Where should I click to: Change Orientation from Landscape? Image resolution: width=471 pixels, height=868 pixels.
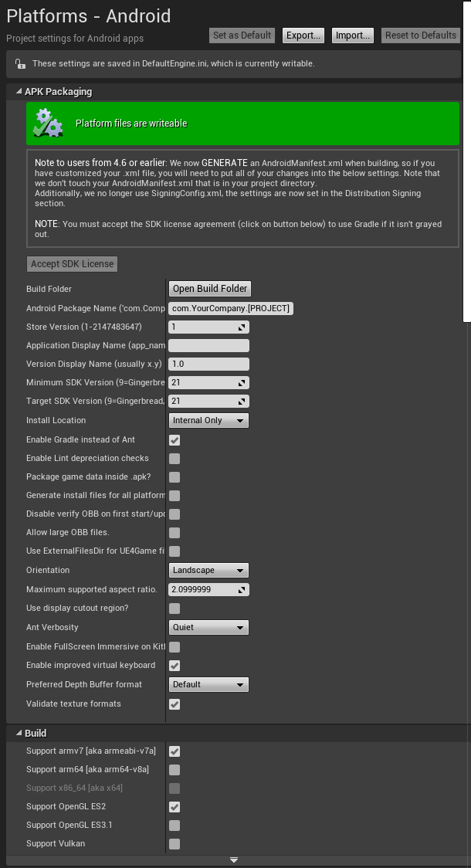(208, 570)
